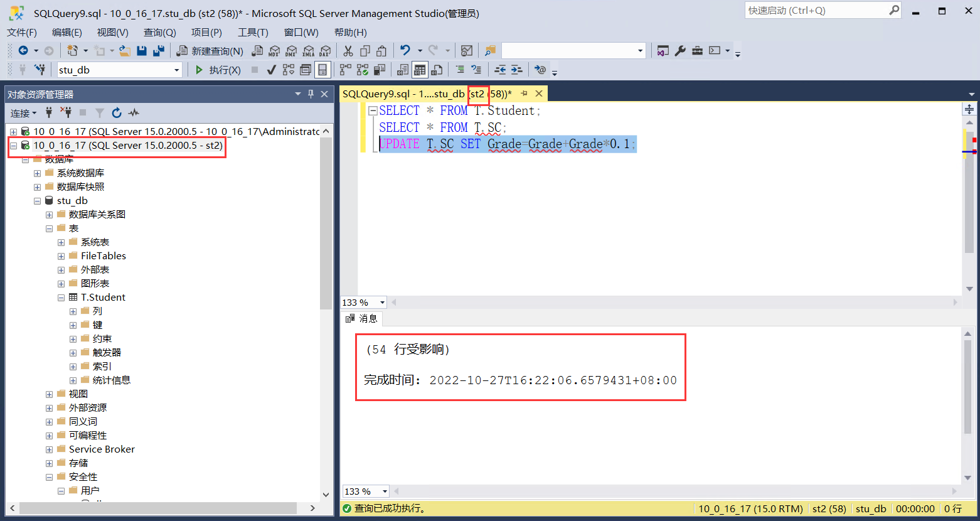Click the 新建查询(N) button
Image resolution: width=980 pixels, height=521 pixels.
click(210, 51)
